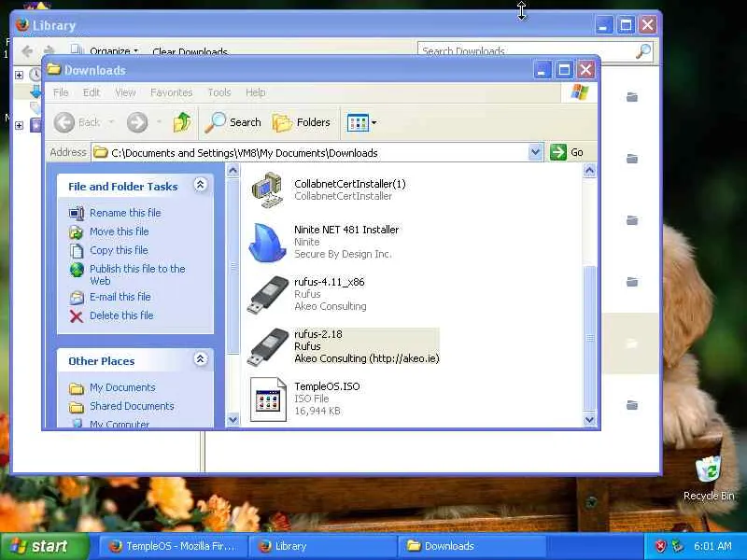The height and width of the screenshot is (560, 747).
Task: Click Publish this file to the Web
Action: click(137, 274)
